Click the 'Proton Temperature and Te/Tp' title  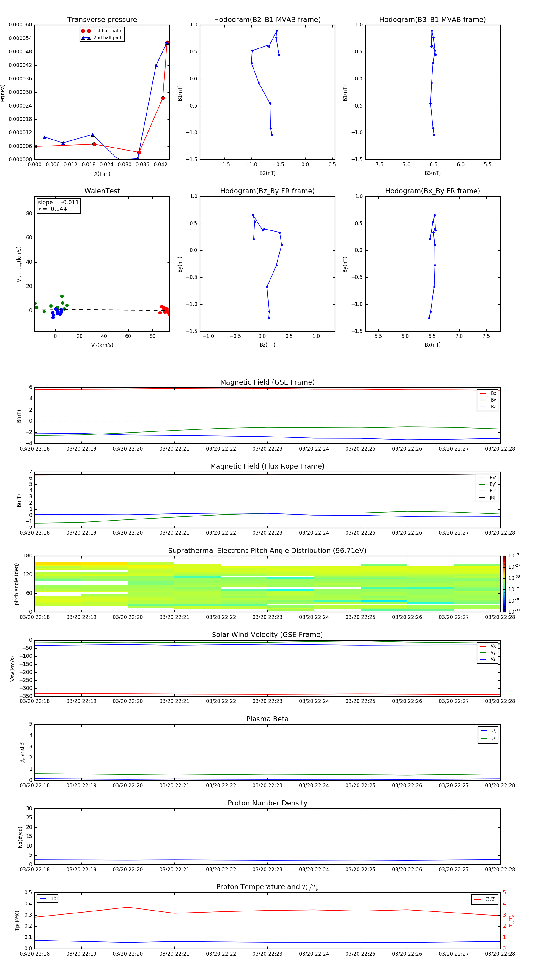(x=267, y=887)
